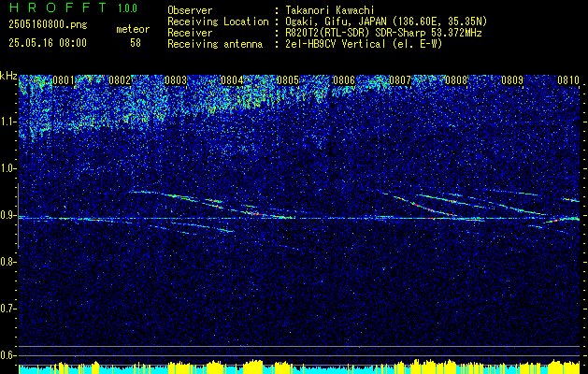The height and width of the screenshot is (374, 588).
Task: Click location Ogaki, Gifu, JAPAN text
Action: (386, 22)
